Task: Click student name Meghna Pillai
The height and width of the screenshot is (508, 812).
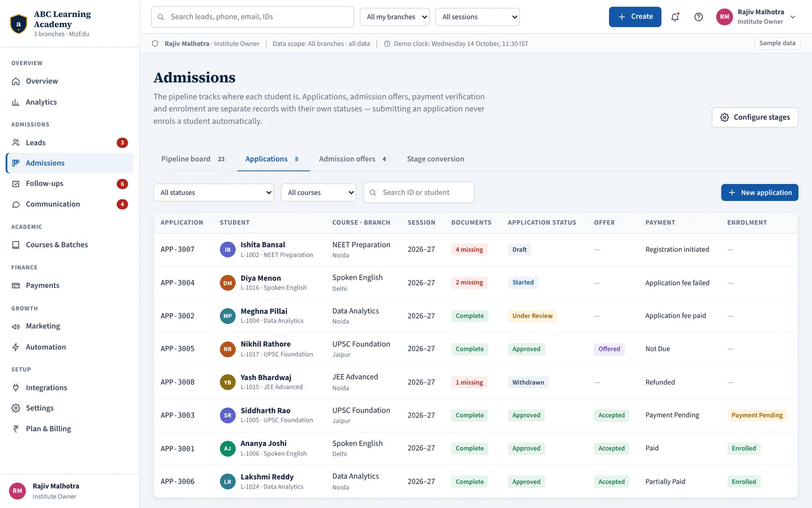Action: click(264, 311)
